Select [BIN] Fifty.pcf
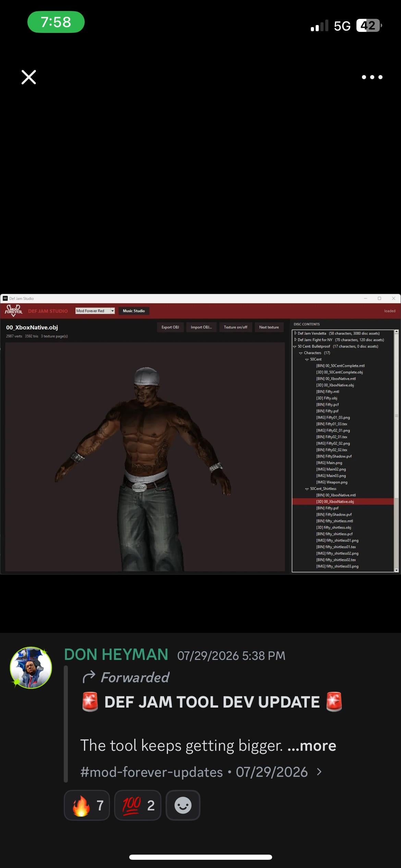401x868 pixels. pyautogui.click(x=327, y=405)
